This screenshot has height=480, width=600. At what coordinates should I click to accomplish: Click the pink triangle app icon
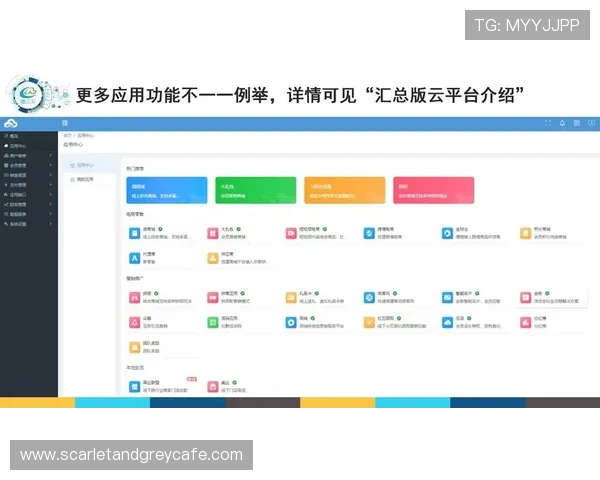click(x=134, y=323)
